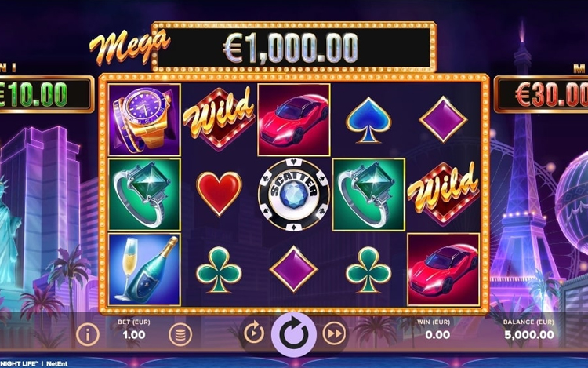Open the game info button

click(88, 334)
